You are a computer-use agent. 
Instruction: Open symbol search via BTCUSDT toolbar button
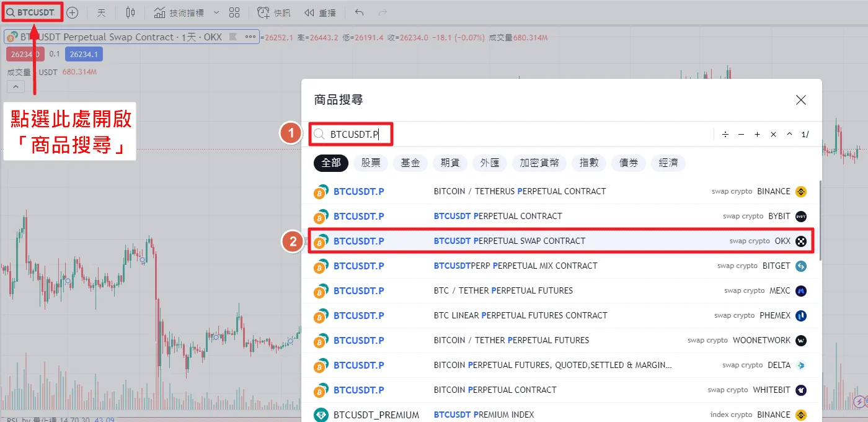point(32,12)
